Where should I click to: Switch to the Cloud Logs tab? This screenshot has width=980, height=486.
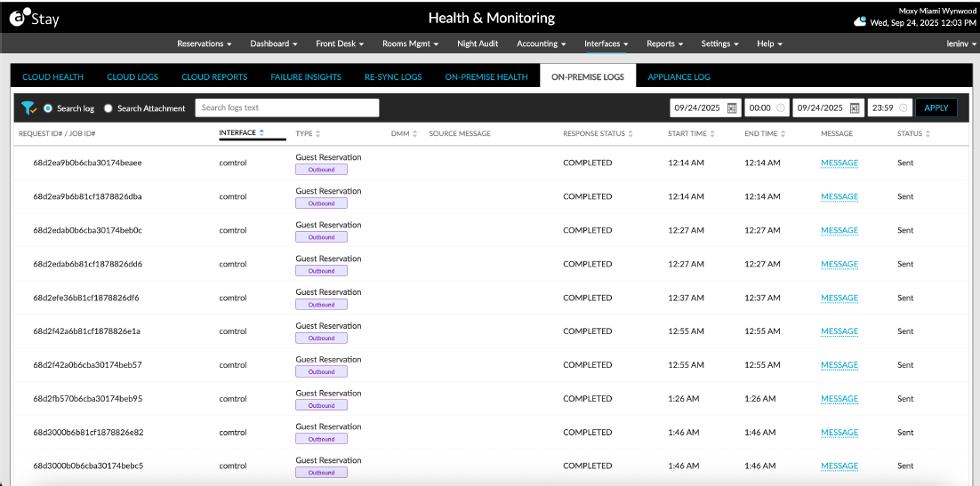click(133, 77)
